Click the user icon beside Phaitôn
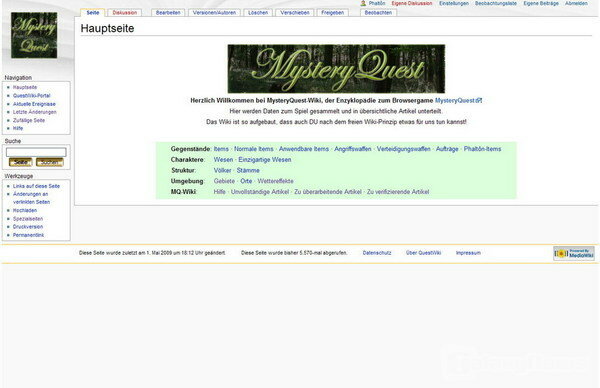 [x=363, y=3]
